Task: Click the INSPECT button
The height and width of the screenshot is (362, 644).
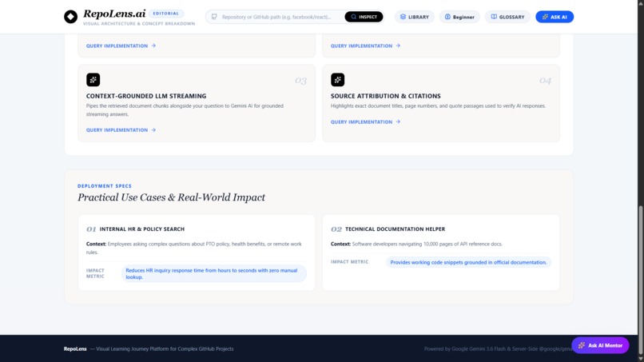Action: (x=364, y=17)
